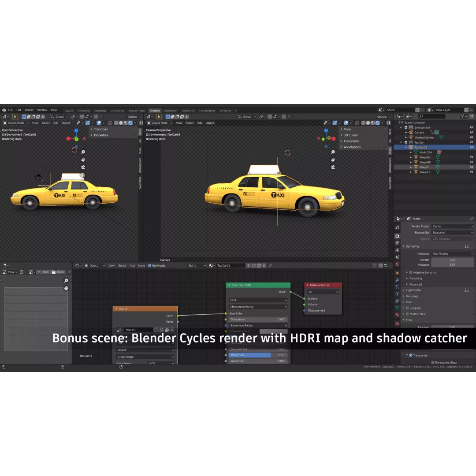Click camera view icon in Camera Perspective viewport
This screenshot has width=476, height=476.
(x=333, y=167)
